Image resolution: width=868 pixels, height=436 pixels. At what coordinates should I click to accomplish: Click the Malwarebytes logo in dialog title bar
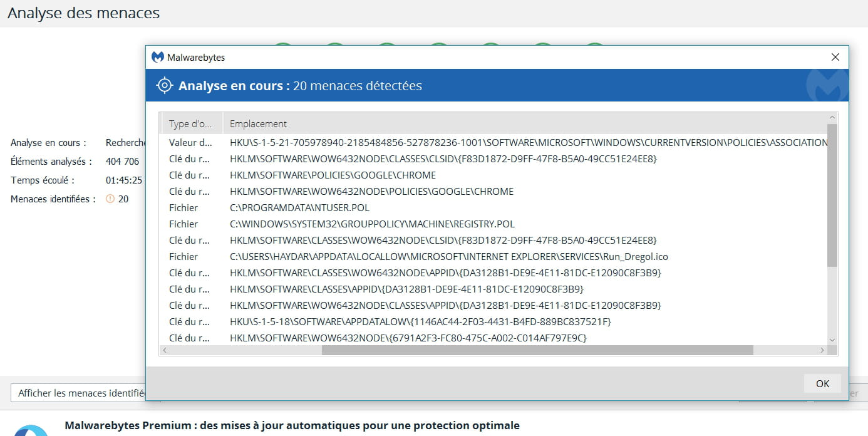[158, 57]
